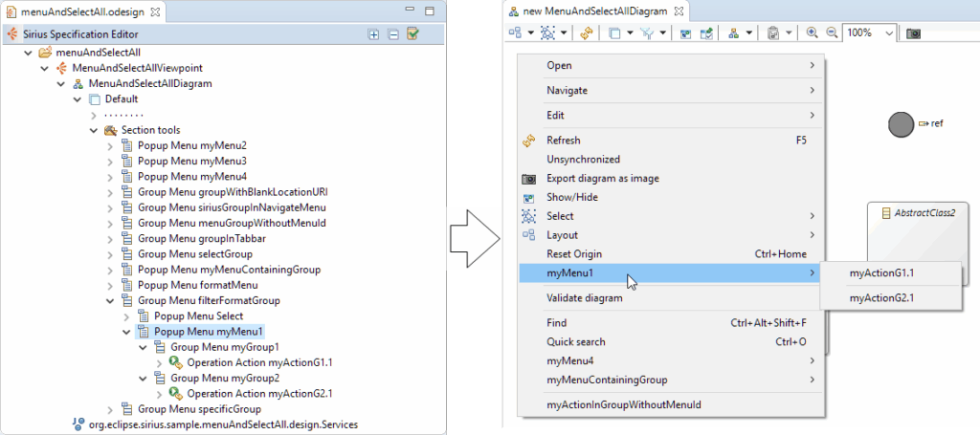Click Export diagram as image menu entry

tap(602, 178)
